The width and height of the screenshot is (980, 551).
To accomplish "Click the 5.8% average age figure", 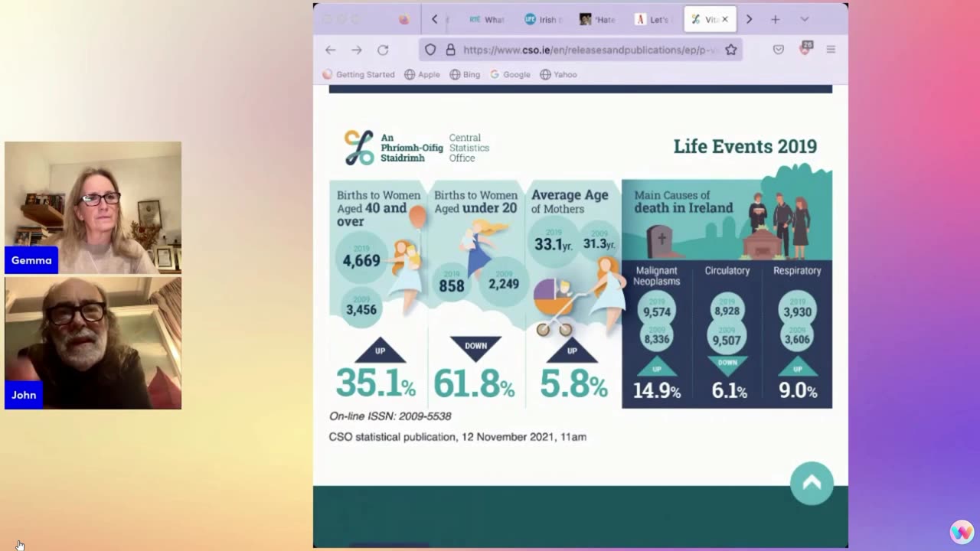I will tap(573, 383).
